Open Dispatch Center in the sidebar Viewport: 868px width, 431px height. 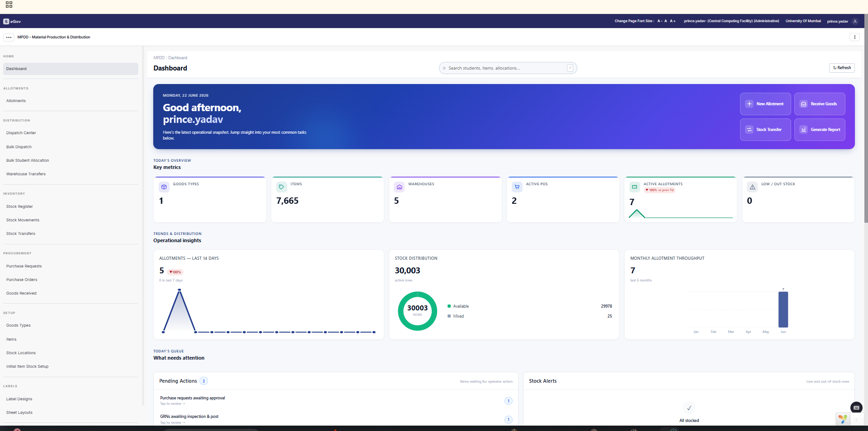[71, 133]
